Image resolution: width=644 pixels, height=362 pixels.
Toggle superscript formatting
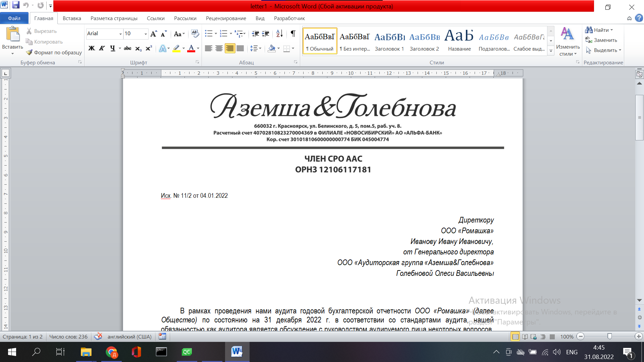click(x=149, y=49)
